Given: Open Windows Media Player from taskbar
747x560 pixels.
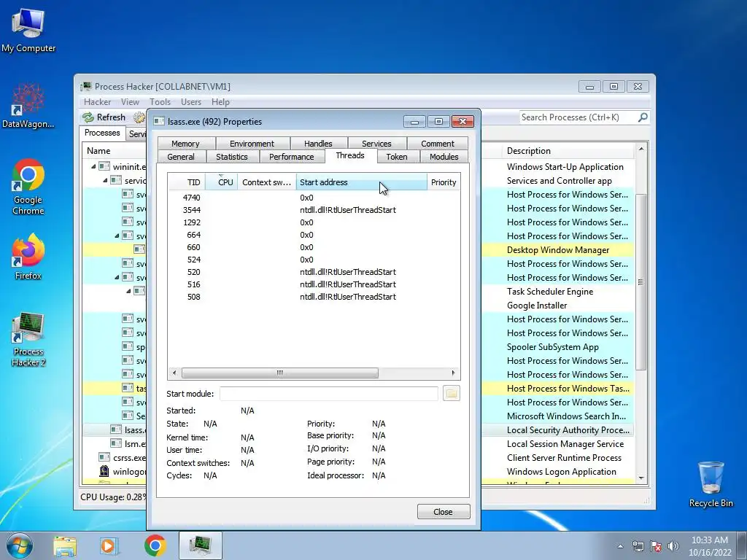Looking at the screenshot, I should pyautogui.click(x=109, y=545).
